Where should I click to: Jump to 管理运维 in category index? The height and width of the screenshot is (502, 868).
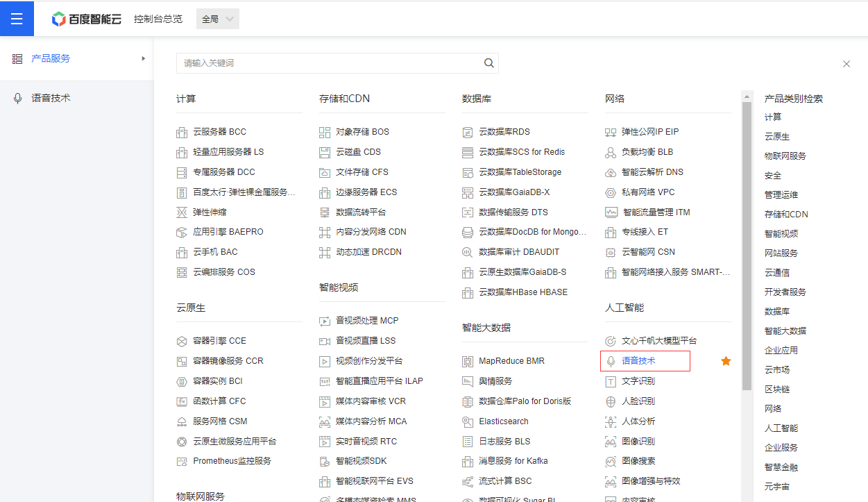click(x=781, y=195)
